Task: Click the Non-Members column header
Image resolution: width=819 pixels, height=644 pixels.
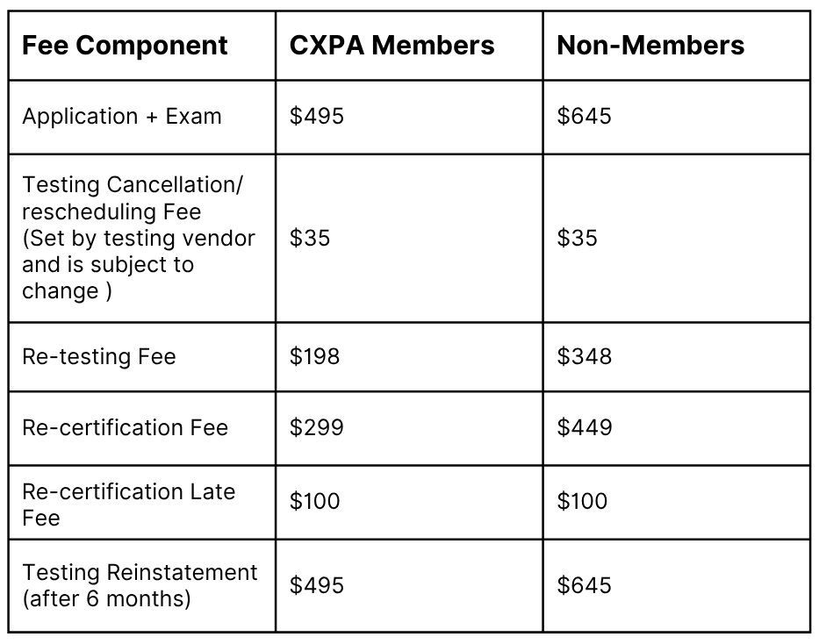Action: (650, 46)
